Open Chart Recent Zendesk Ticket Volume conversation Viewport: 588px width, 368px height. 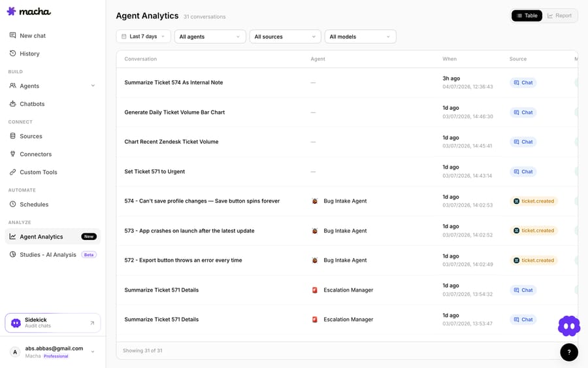pyautogui.click(x=171, y=142)
